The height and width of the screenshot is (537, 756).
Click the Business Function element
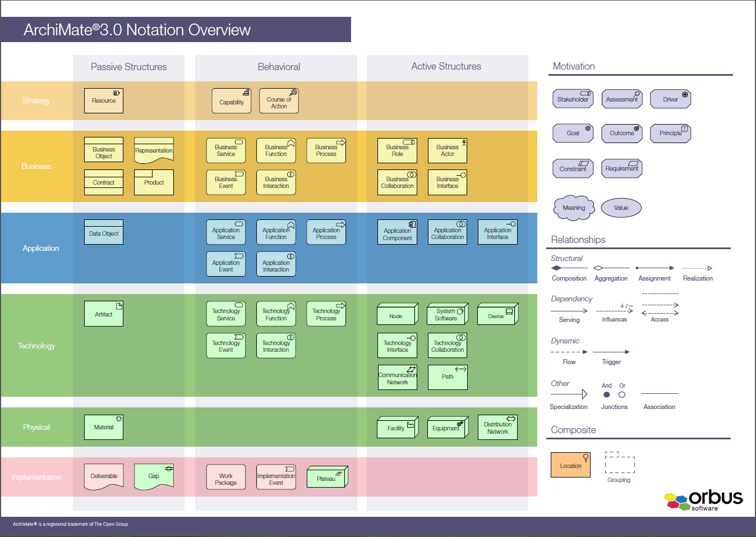pyautogui.click(x=276, y=150)
